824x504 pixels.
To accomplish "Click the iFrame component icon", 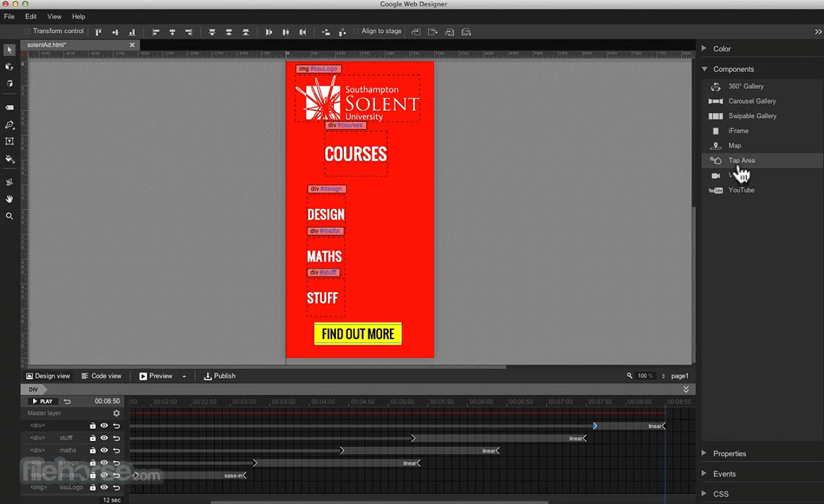I will pyautogui.click(x=716, y=131).
